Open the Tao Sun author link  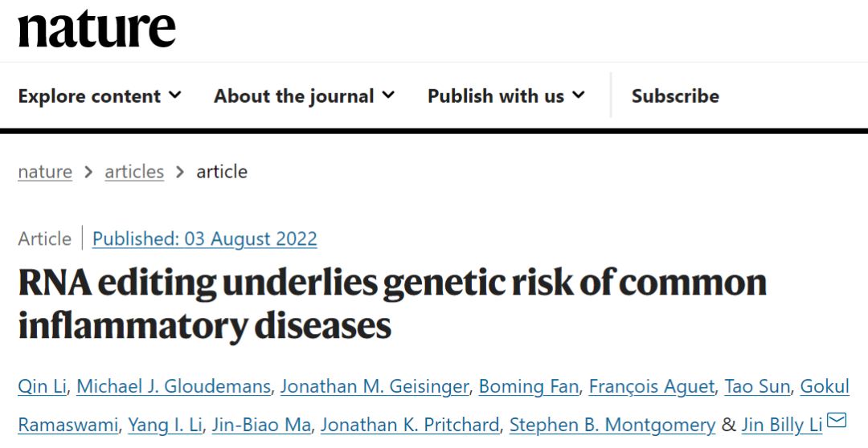[x=757, y=386]
